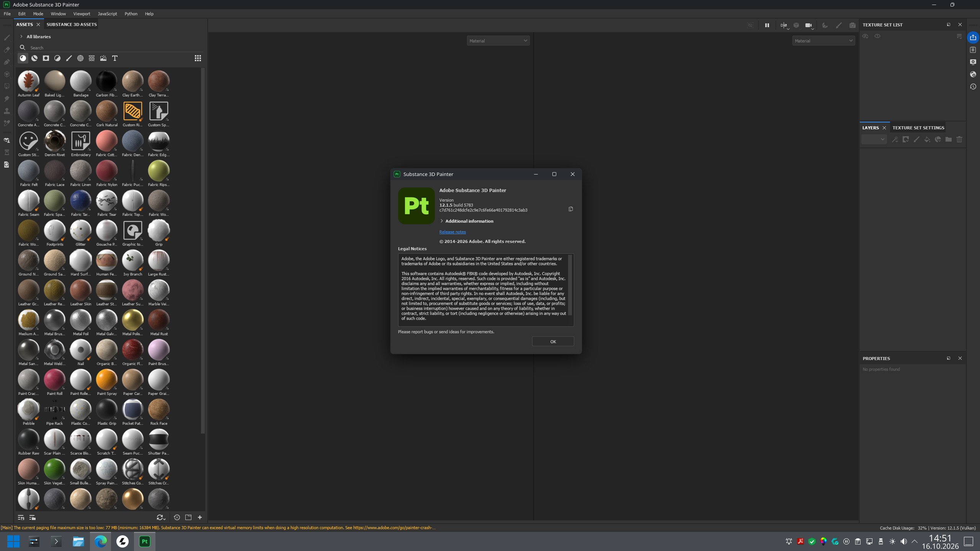Click Legal Notices text scrollbar
Viewport: 980px width, 551px height.
(x=570, y=285)
